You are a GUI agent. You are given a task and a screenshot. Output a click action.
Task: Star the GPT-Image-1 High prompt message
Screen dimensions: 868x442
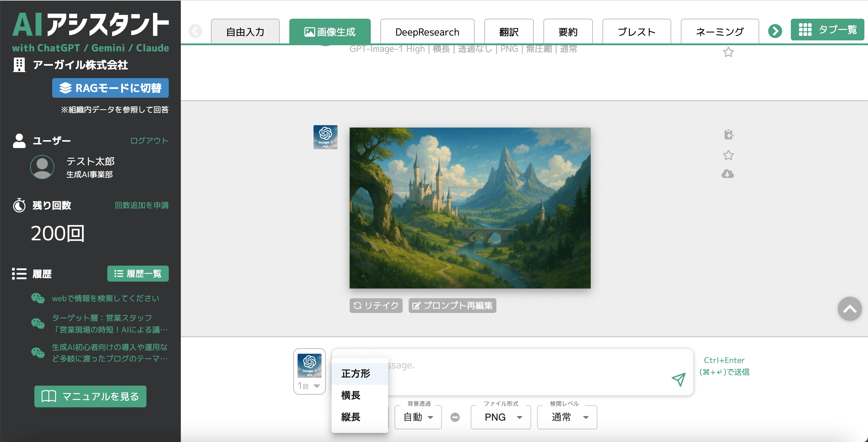pos(728,52)
